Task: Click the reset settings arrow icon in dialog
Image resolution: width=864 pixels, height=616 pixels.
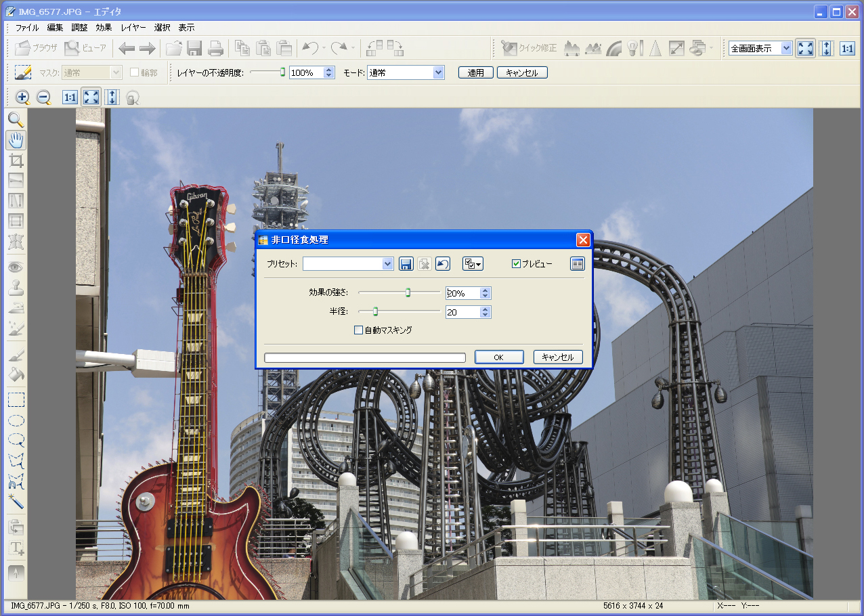Action: [x=442, y=264]
